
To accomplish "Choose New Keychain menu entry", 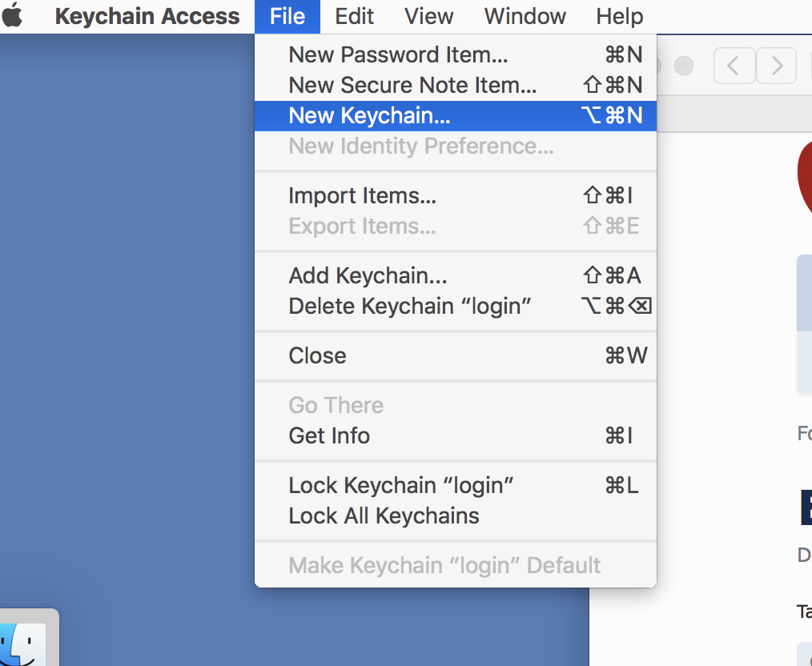I will tap(456, 115).
